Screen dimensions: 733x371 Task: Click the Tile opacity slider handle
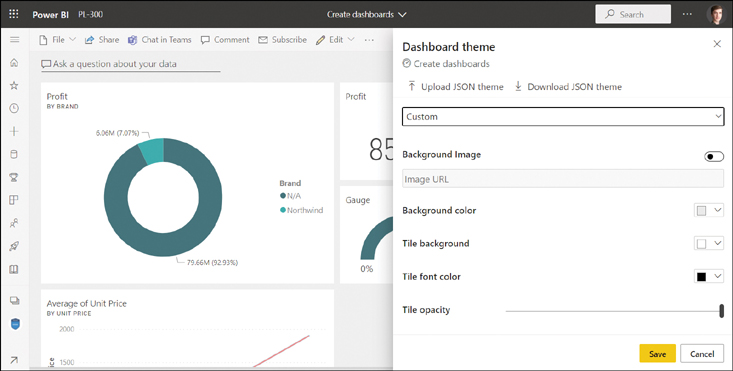click(722, 311)
